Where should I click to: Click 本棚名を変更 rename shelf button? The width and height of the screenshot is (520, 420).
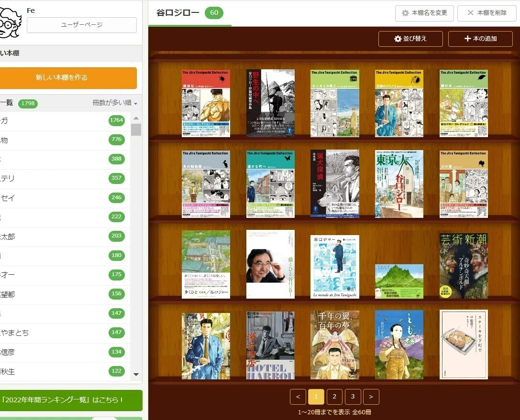tap(424, 13)
